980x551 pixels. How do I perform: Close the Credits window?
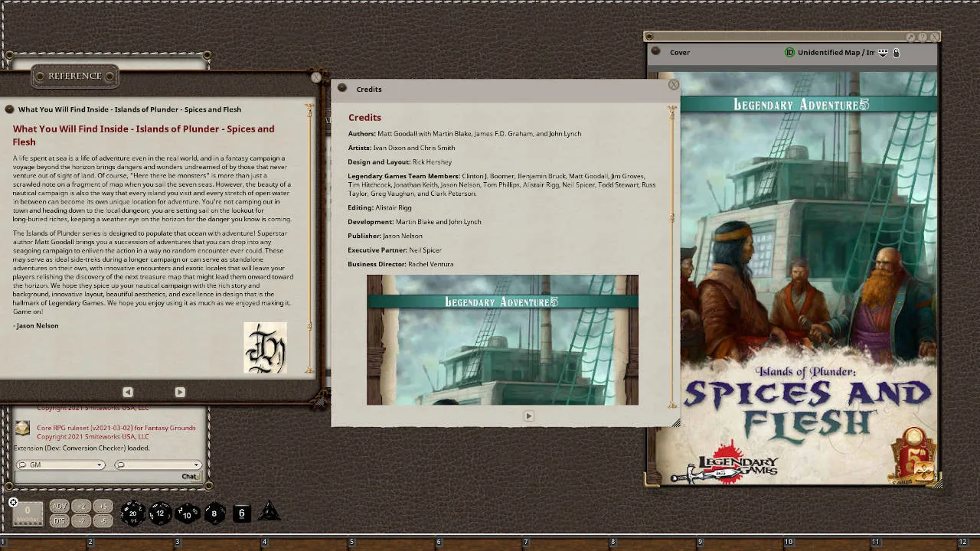tap(674, 85)
